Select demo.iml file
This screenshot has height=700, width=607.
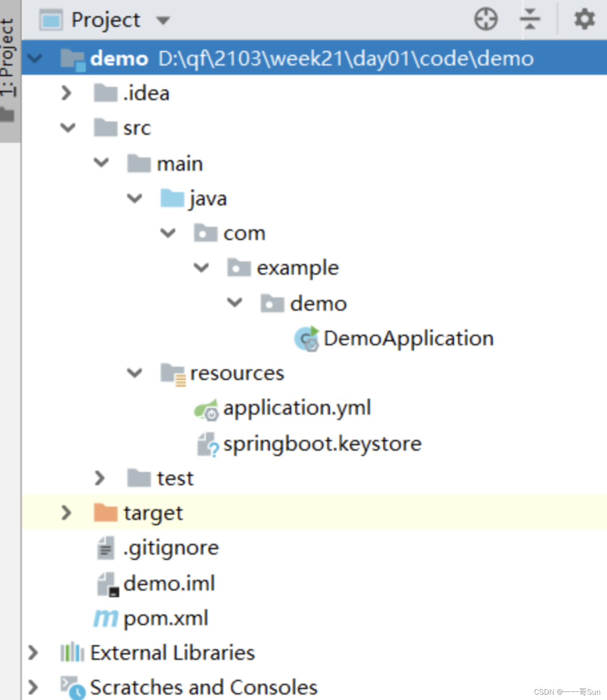click(x=169, y=583)
